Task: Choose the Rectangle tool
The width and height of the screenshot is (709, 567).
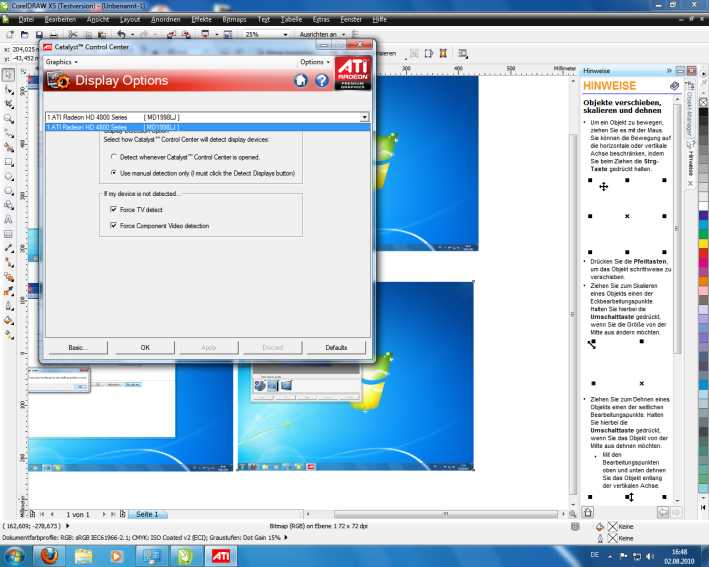Action: (x=9, y=162)
